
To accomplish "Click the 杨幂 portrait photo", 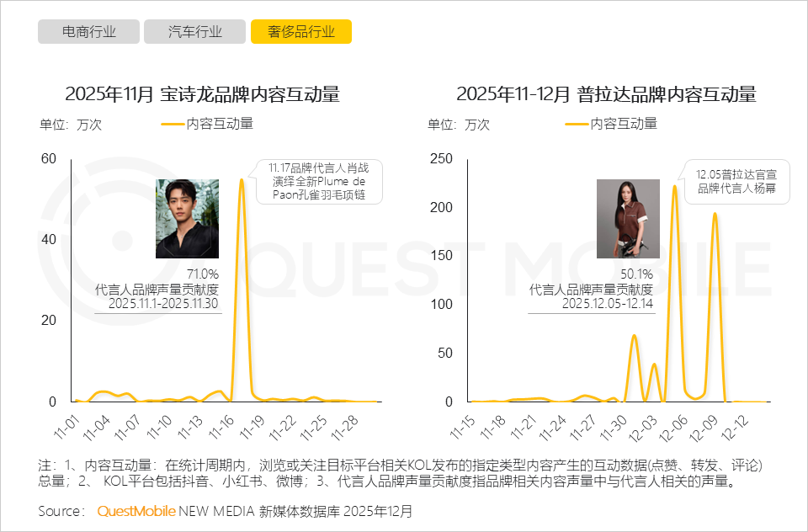I will click(x=628, y=219).
